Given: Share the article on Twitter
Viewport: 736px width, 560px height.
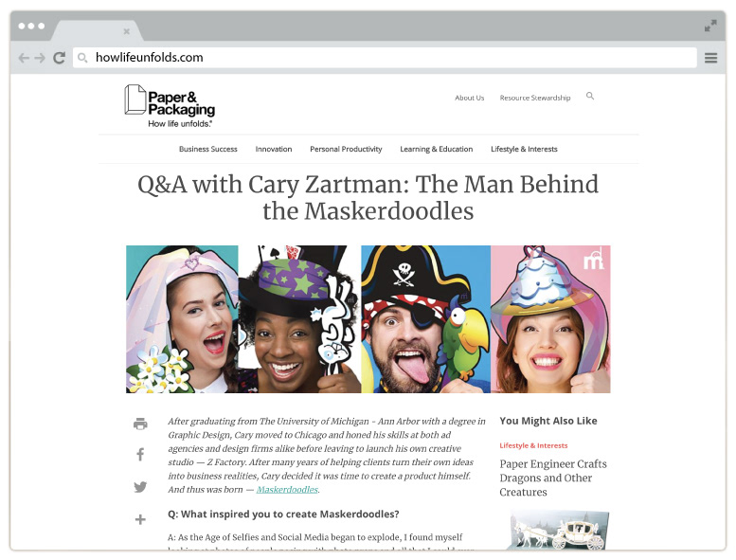Looking at the screenshot, I should (x=140, y=487).
